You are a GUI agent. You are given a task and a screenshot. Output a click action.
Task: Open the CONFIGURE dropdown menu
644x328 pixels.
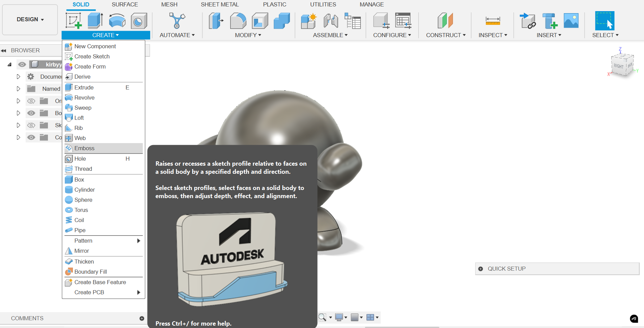(x=392, y=35)
